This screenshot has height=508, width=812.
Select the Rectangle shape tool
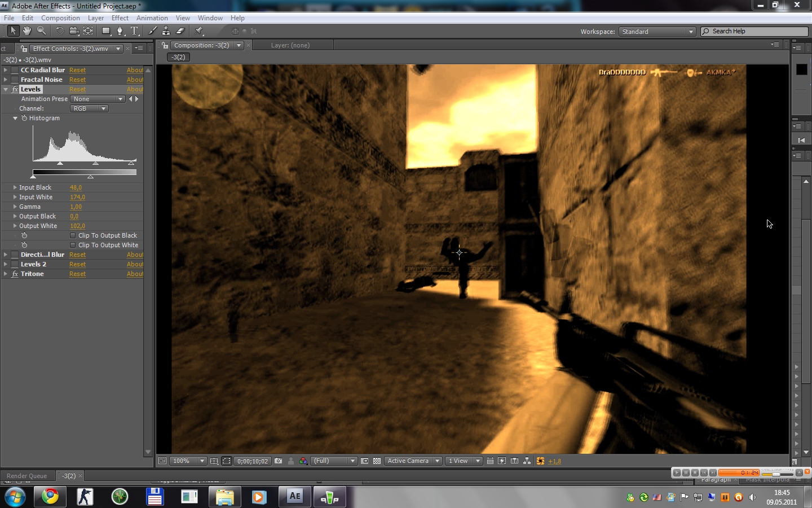[106, 31]
